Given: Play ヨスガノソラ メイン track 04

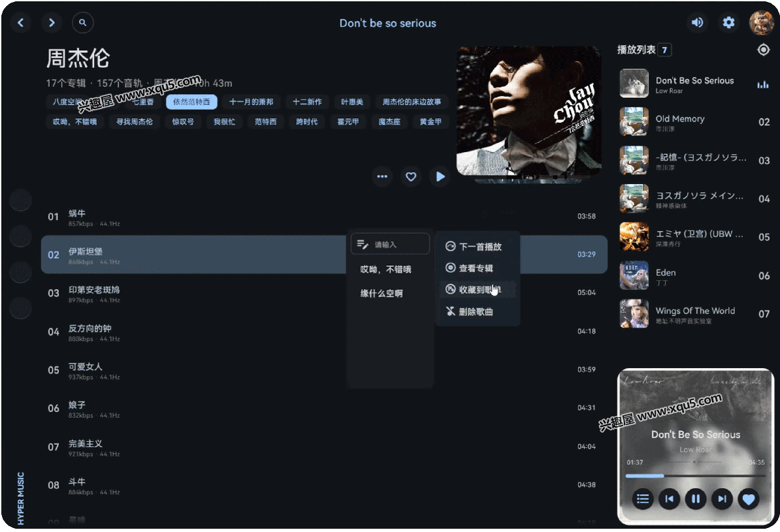Looking at the screenshot, I should (695, 198).
